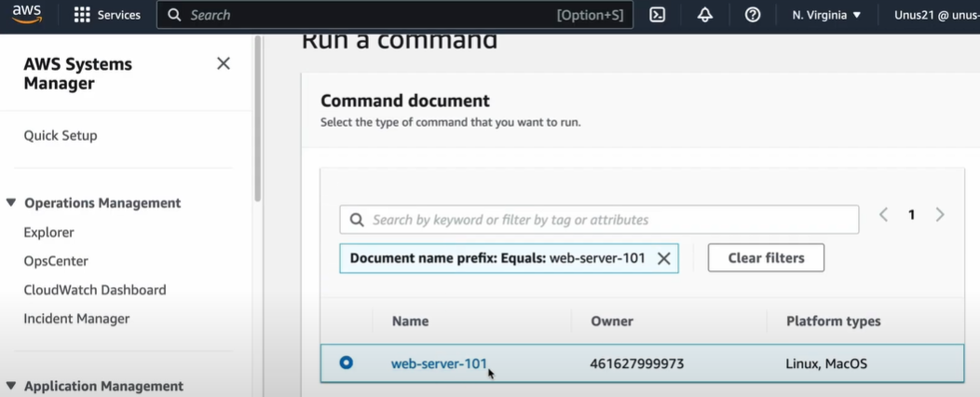Open the help question mark menu
Image resolution: width=980 pixels, height=397 pixels.
tap(753, 15)
